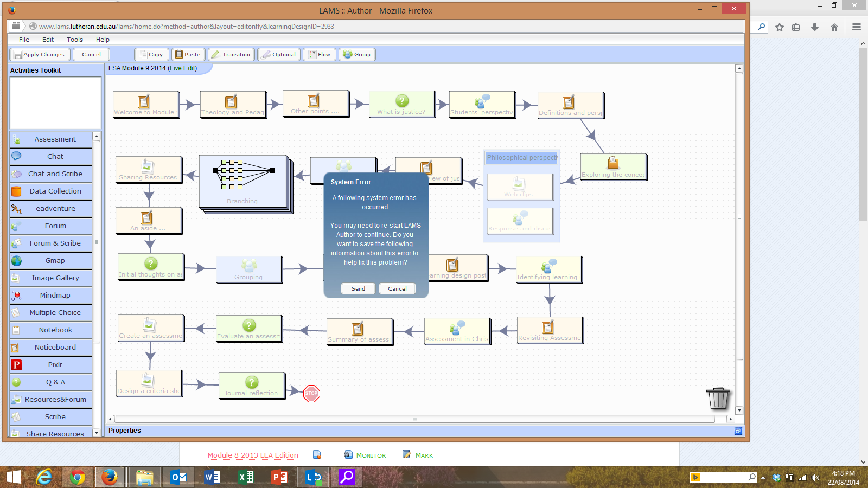Click the Data Collection icon

pyautogui.click(x=17, y=191)
